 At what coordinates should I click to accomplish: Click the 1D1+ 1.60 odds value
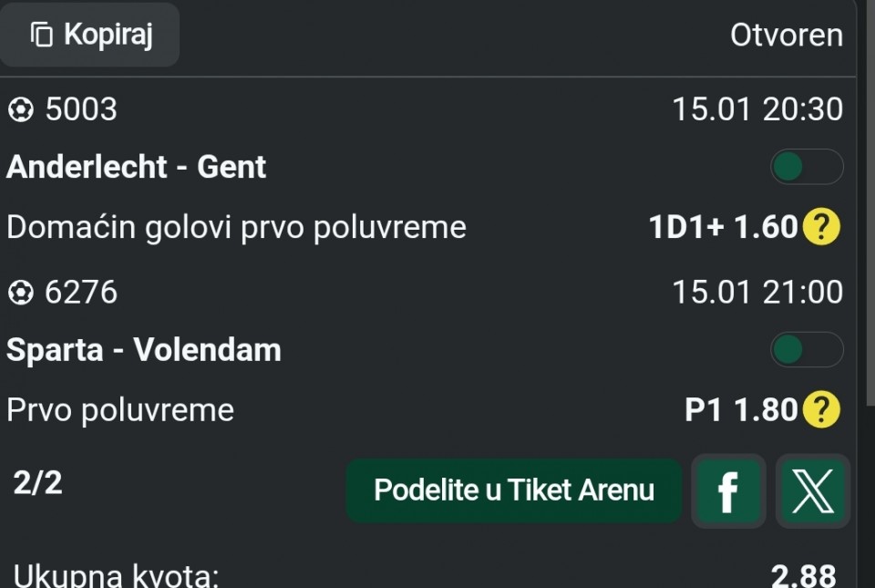coord(723,227)
